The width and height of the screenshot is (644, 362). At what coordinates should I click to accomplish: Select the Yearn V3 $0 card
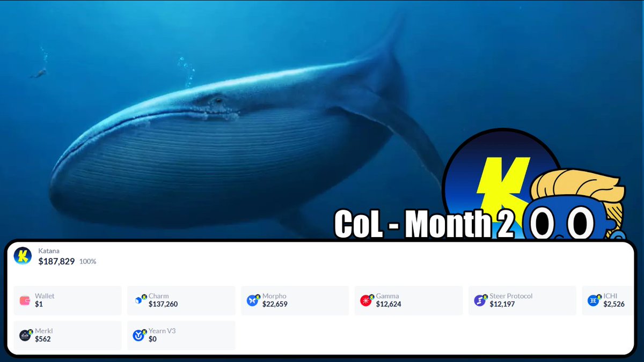181,335
